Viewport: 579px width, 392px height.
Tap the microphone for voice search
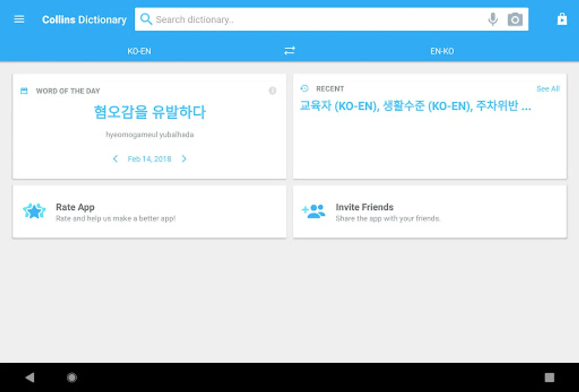492,19
